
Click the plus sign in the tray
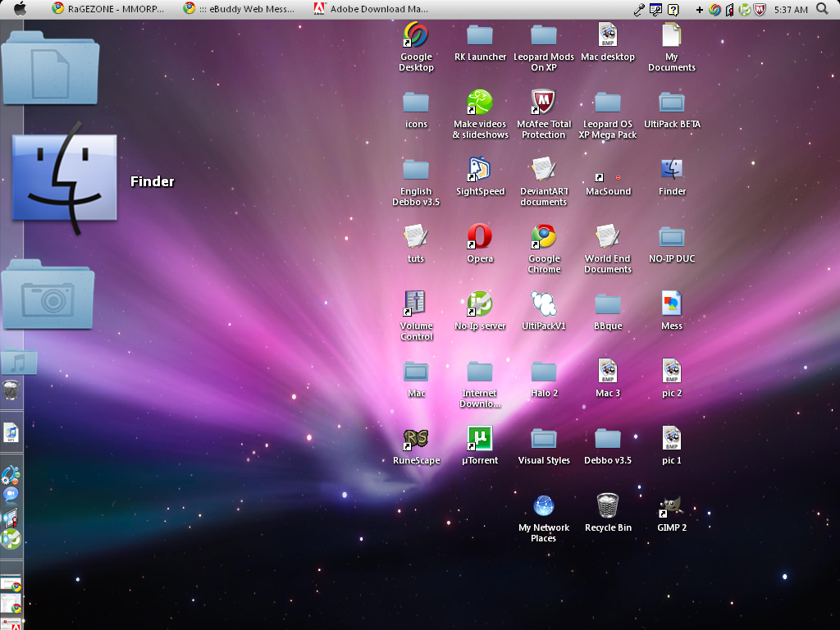(x=699, y=10)
